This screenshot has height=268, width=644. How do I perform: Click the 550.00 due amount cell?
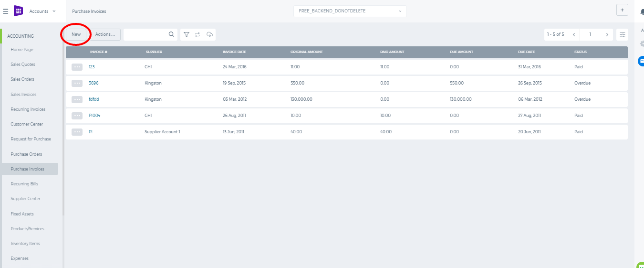(457, 83)
